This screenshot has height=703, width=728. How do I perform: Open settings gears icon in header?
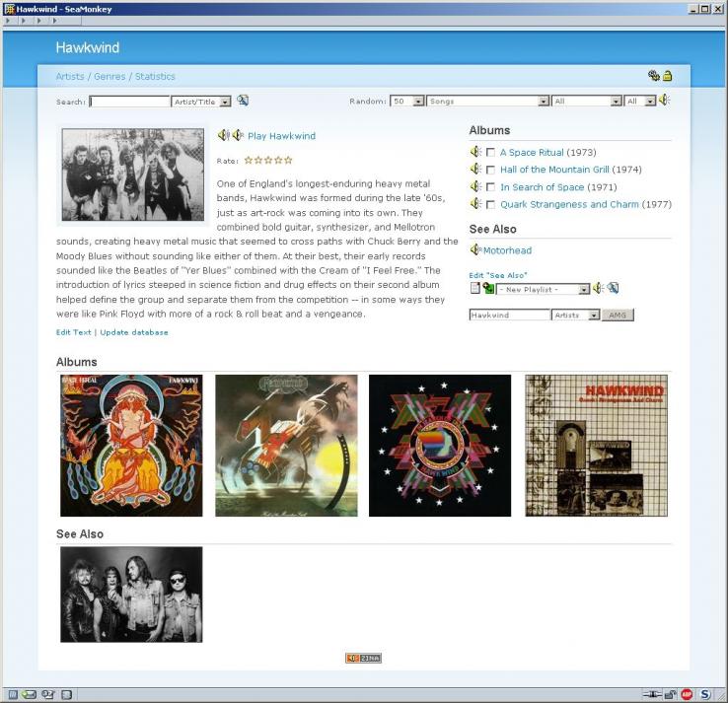(654, 76)
